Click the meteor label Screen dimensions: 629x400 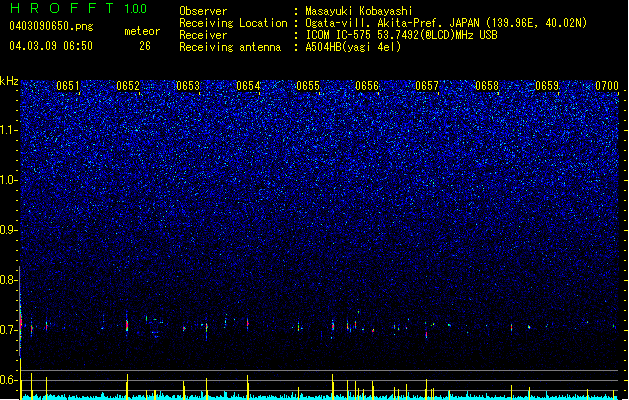142,31
